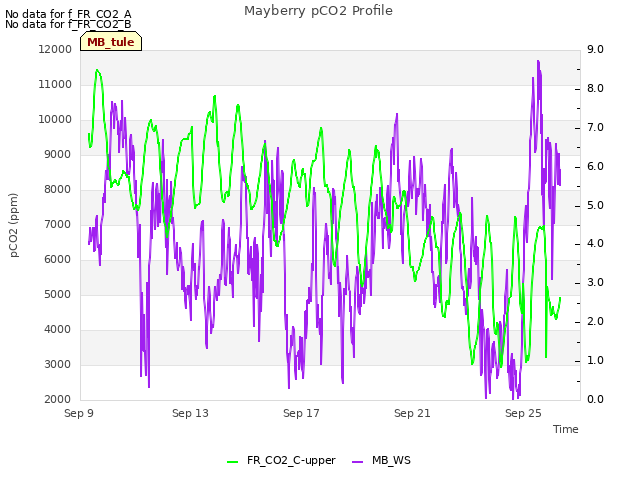Click the Sep 13 x-axis tick label
This screenshot has height=480, width=640.
coord(190,413)
